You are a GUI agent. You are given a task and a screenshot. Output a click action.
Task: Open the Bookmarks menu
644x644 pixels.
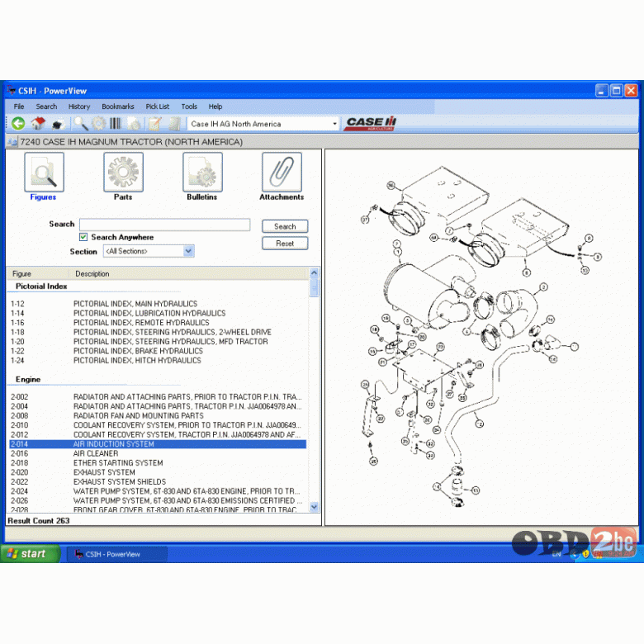(118, 107)
